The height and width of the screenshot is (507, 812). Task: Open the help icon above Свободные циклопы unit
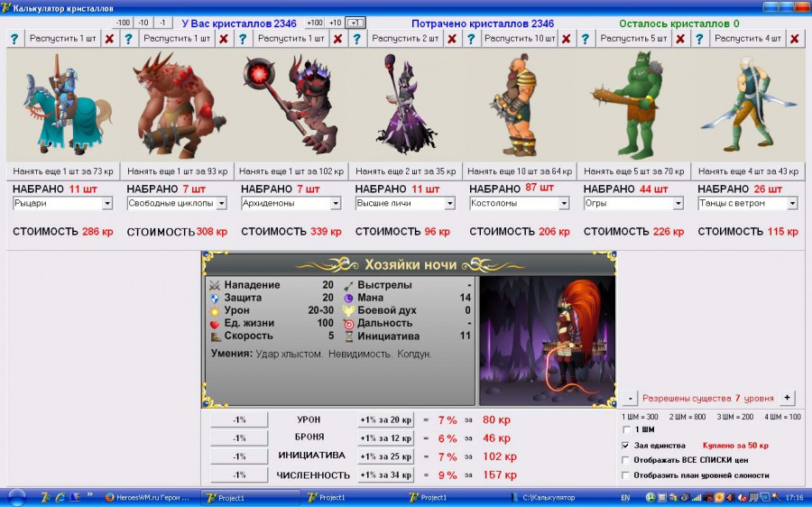pos(129,39)
